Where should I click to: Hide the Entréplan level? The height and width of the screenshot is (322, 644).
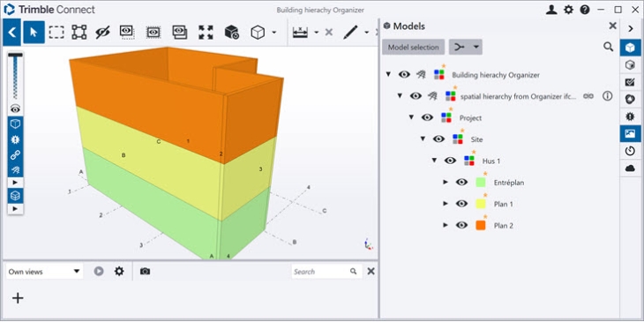coord(462,183)
